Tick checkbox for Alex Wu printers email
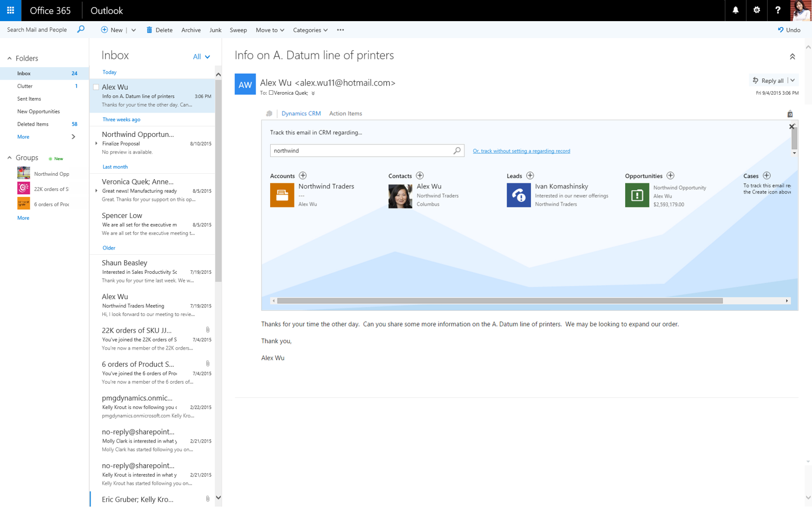Image resolution: width=812 pixels, height=507 pixels. point(96,87)
